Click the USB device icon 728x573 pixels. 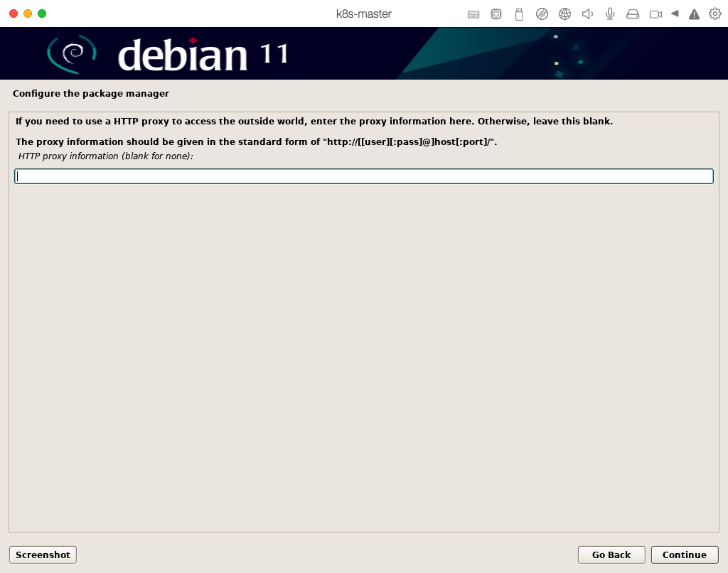point(519,14)
